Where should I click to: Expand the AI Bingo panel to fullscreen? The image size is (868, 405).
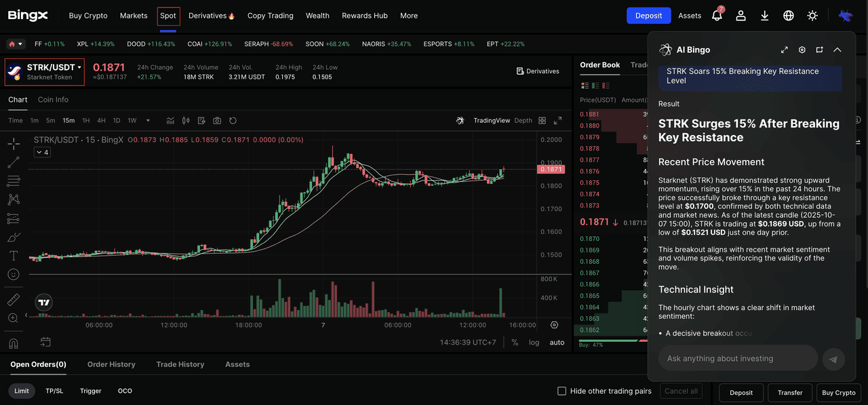(x=785, y=50)
